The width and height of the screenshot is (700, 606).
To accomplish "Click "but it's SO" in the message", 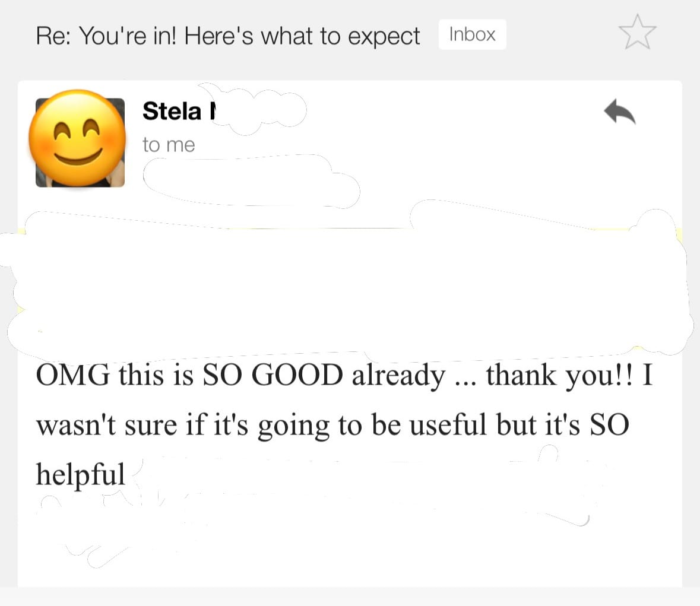I will 562,425.
